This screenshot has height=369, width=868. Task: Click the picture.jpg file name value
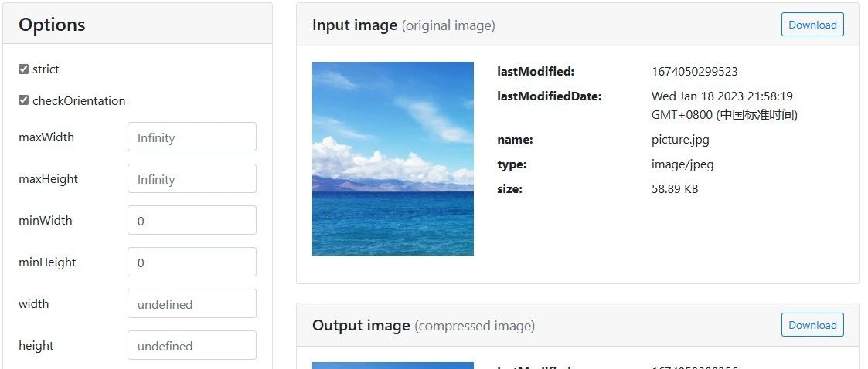click(680, 140)
